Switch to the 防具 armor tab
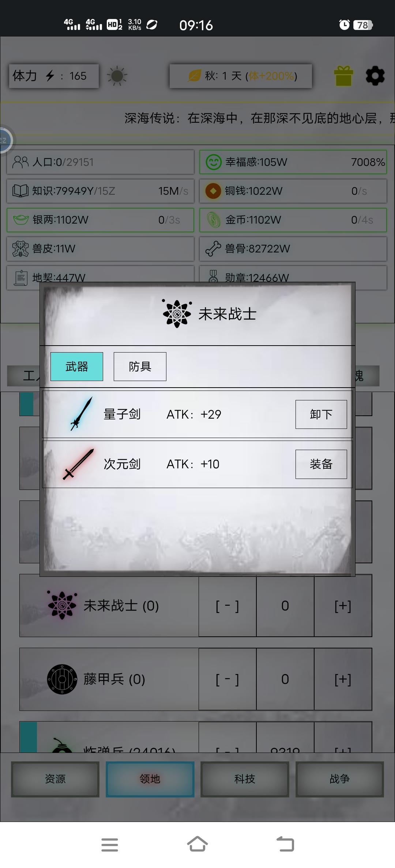 coord(140,366)
